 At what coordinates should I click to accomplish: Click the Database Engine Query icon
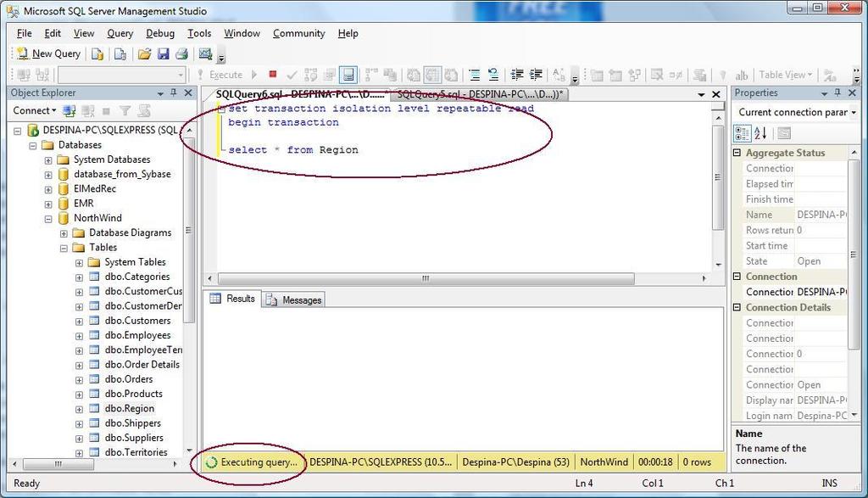coord(97,53)
